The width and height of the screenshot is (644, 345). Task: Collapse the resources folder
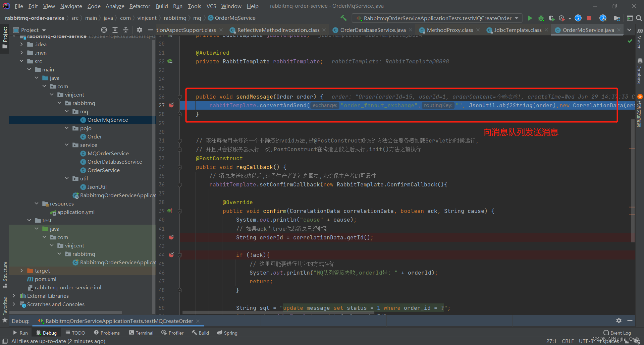37,204
